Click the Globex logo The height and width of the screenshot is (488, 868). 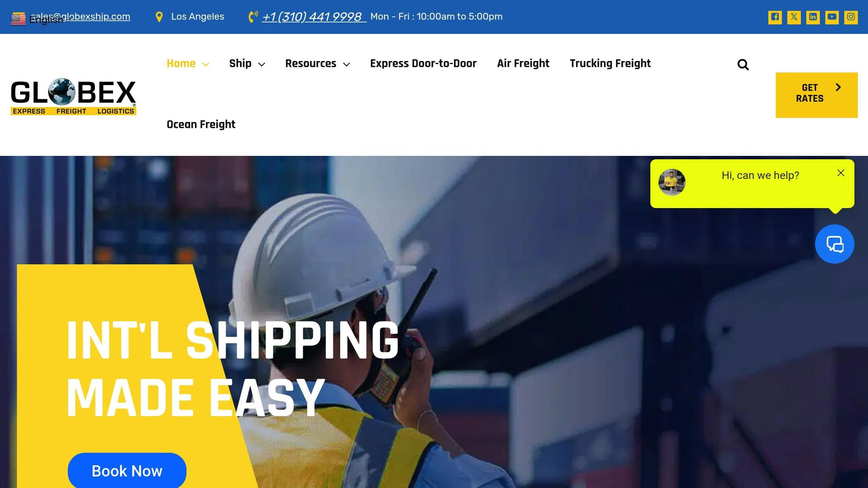click(73, 96)
